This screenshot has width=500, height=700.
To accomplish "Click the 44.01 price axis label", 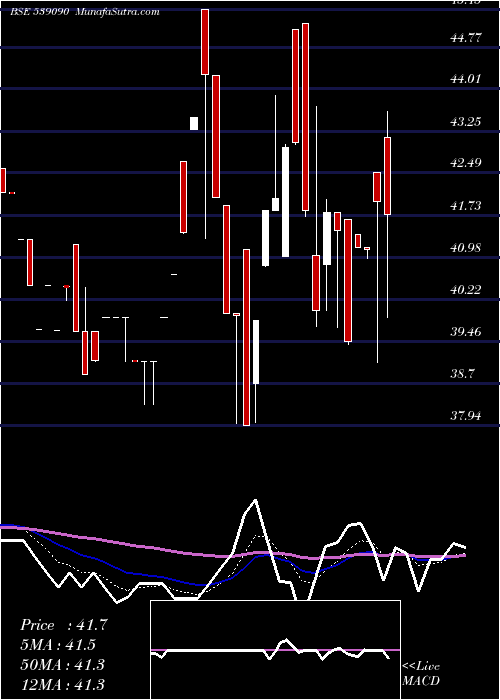I will point(466,79).
